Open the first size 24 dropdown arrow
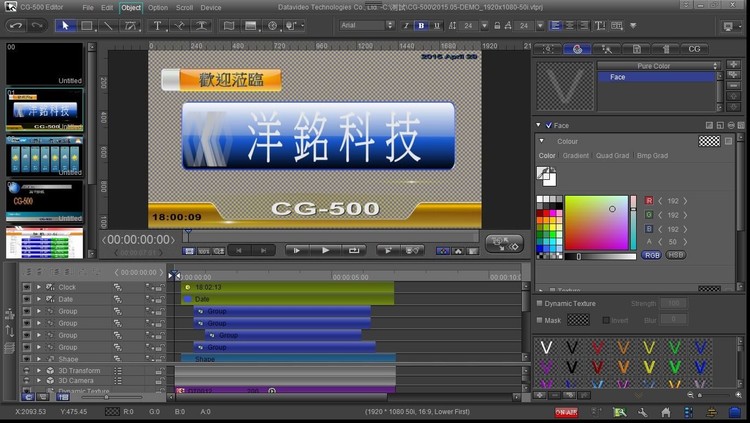The image size is (750, 423). [484, 25]
